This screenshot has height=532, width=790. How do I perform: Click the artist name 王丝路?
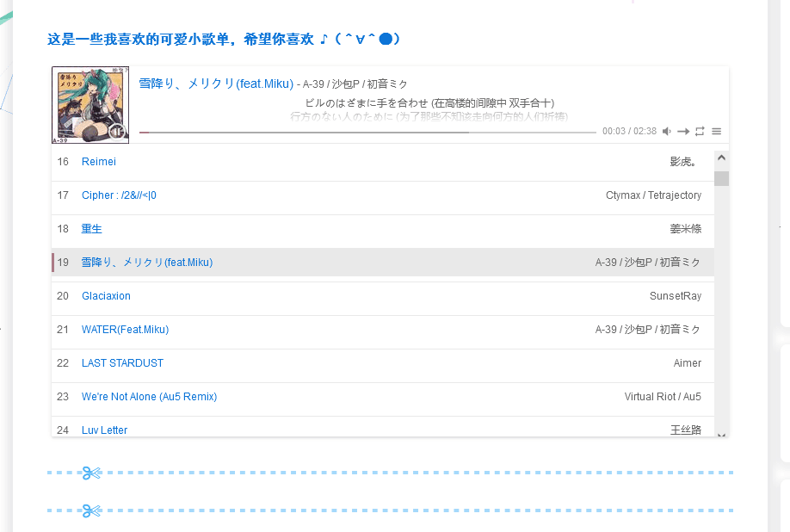686,430
